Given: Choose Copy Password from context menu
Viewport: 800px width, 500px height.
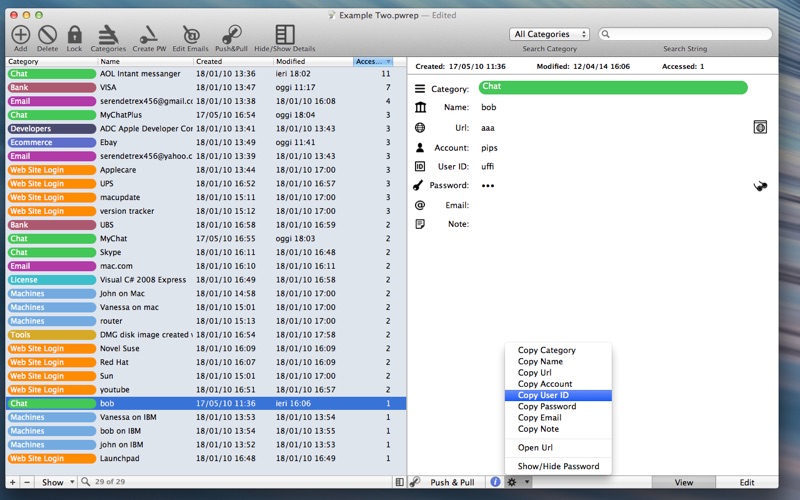Looking at the screenshot, I should click(x=546, y=406).
